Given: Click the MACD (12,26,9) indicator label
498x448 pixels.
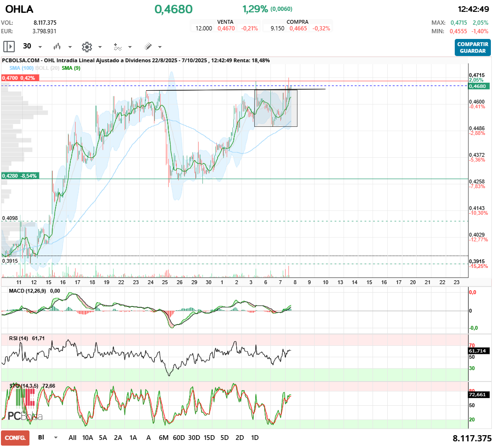Looking at the screenshot, I should (x=27, y=291).
